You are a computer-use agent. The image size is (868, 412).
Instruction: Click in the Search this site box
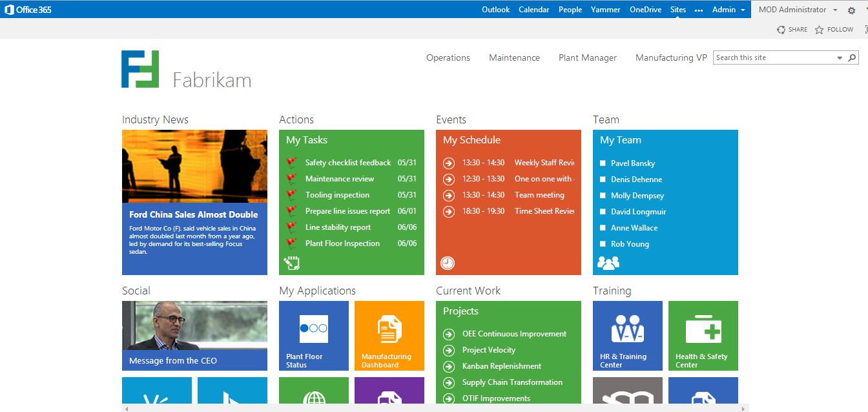click(774, 57)
